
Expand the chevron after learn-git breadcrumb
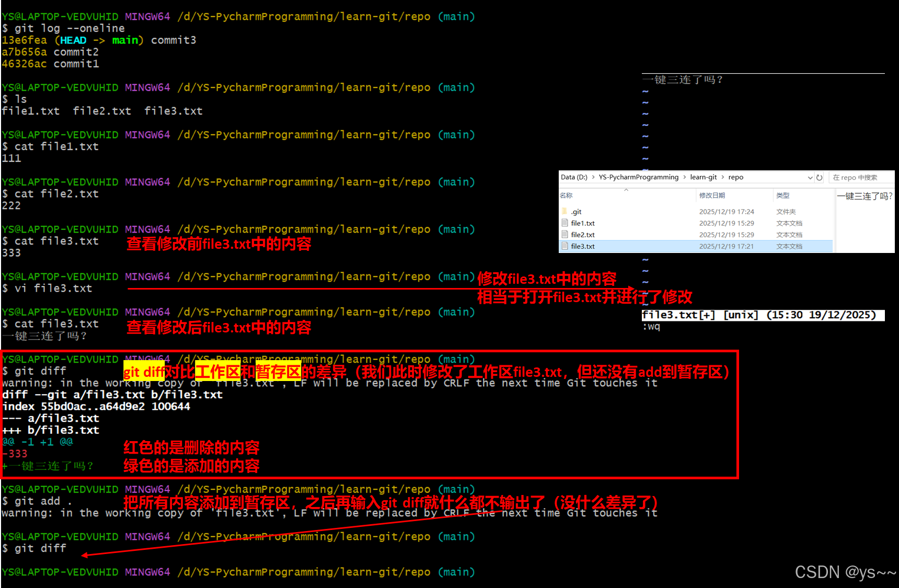pos(723,177)
